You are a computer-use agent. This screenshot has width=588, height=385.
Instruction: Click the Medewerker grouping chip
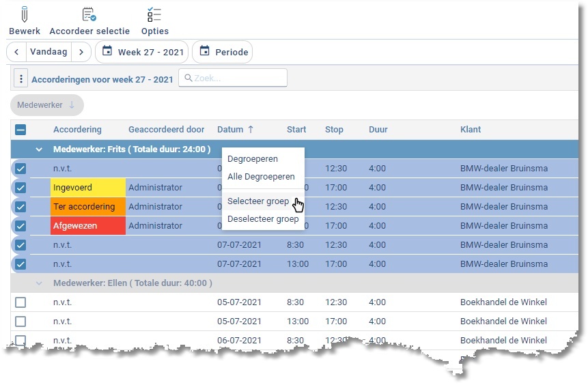[46, 105]
